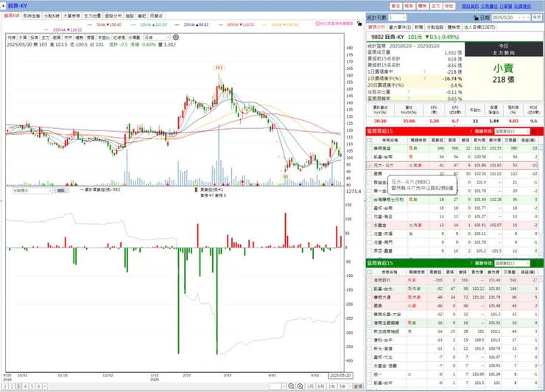Select the 6月 range button
This screenshot has width=545, height=392.
[x=321, y=386]
